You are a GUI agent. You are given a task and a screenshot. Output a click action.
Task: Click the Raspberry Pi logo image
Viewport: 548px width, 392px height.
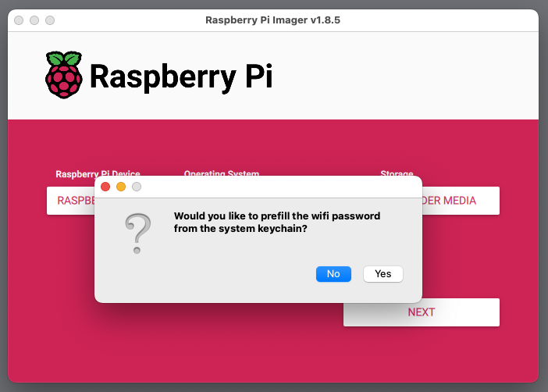pyautogui.click(x=63, y=75)
